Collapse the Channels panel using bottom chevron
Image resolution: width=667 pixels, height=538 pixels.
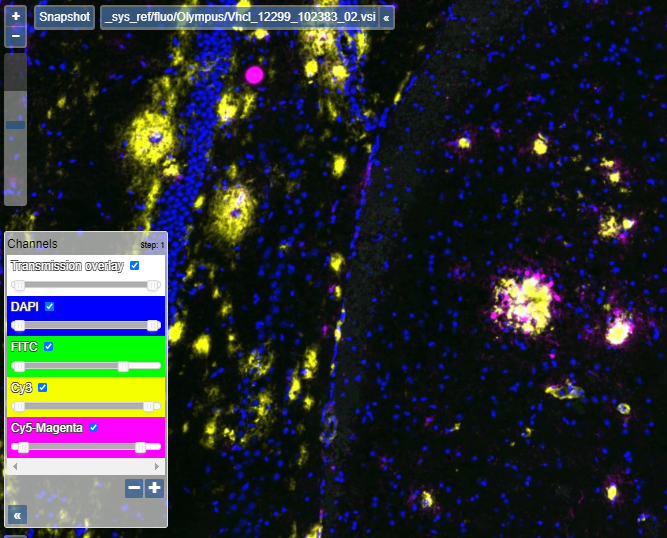click(17, 514)
